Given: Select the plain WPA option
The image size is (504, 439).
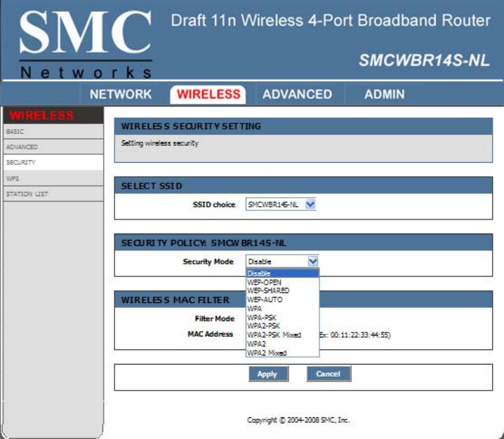Looking at the screenshot, I should click(x=283, y=309).
